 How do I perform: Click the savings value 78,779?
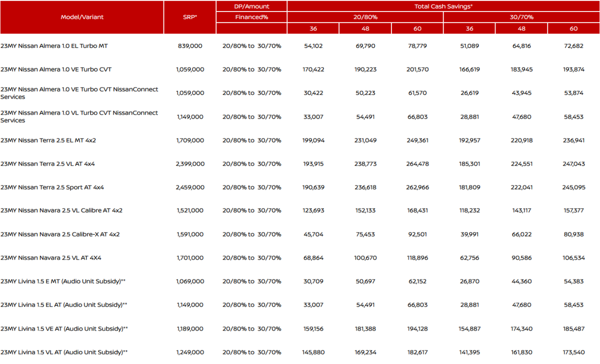point(417,45)
